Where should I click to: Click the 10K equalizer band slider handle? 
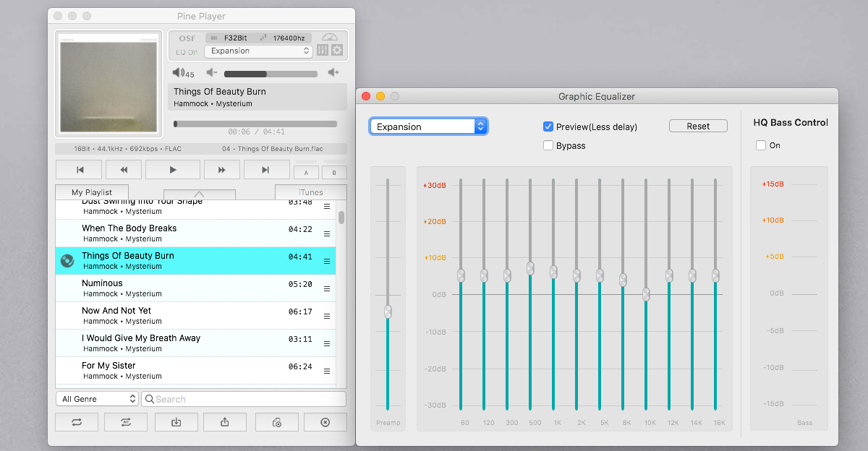(x=646, y=294)
